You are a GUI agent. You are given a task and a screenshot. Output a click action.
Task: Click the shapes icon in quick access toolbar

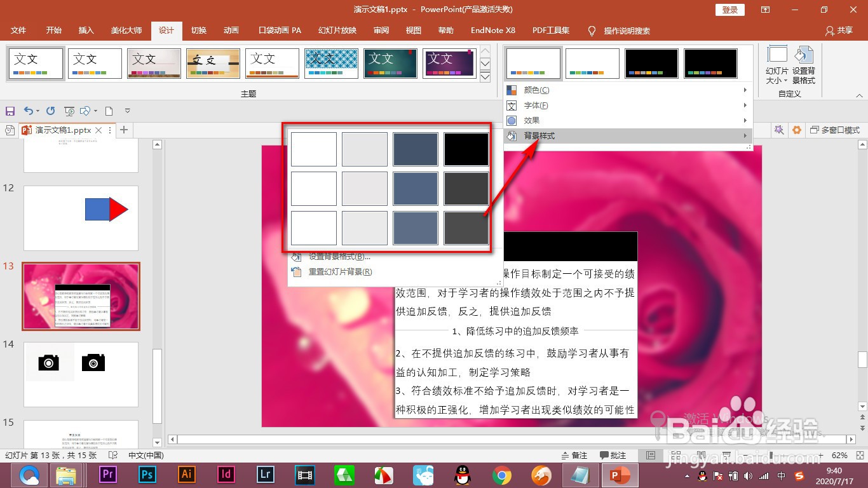click(85, 111)
